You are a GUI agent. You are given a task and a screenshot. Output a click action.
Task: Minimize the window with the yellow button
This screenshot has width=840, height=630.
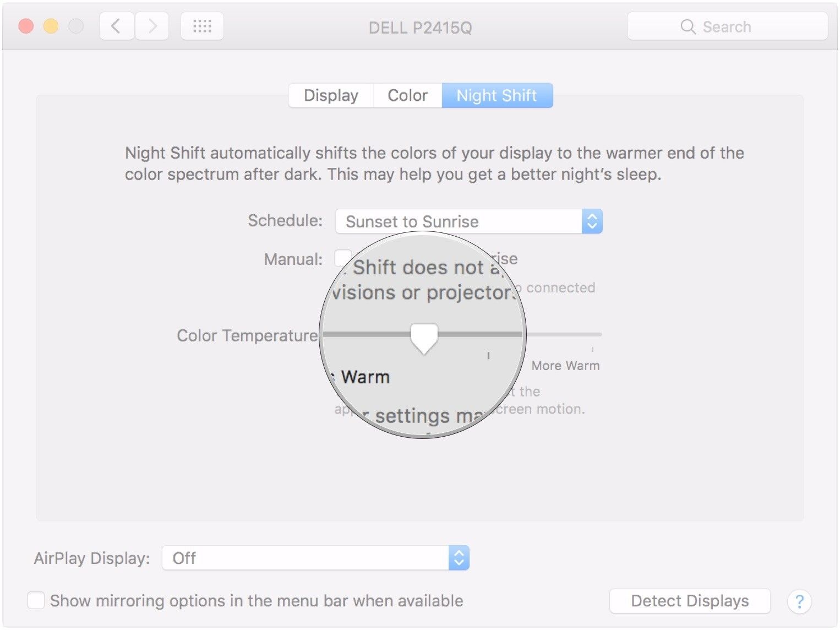[51, 26]
